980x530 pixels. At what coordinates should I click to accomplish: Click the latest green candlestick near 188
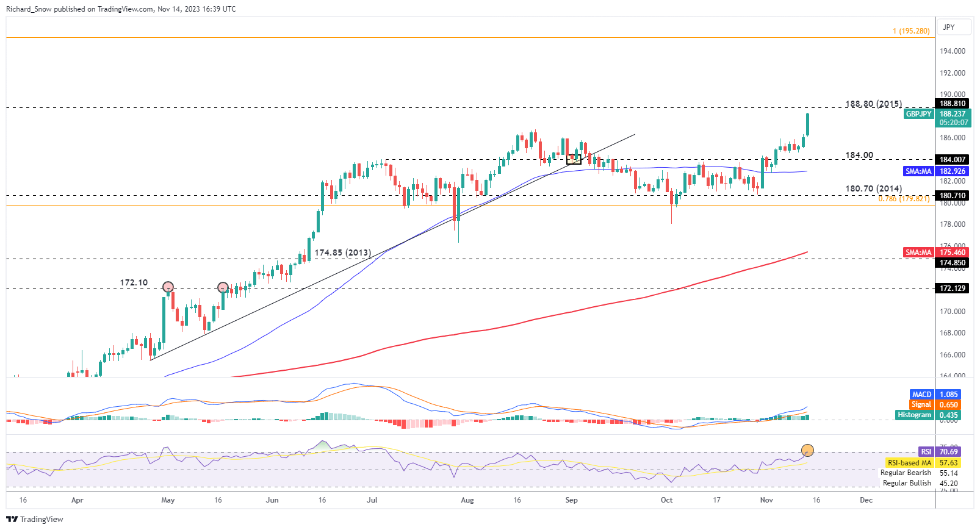(808, 124)
